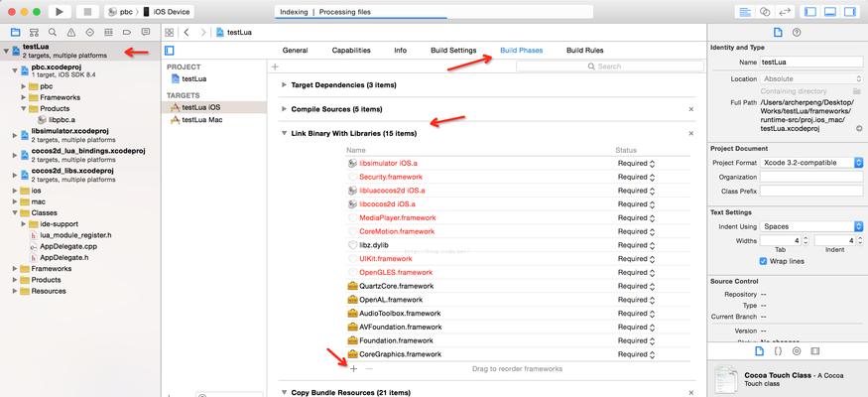Screen dimensions: 868x397
Task: Select the Build Phases tab
Action: [x=522, y=51]
